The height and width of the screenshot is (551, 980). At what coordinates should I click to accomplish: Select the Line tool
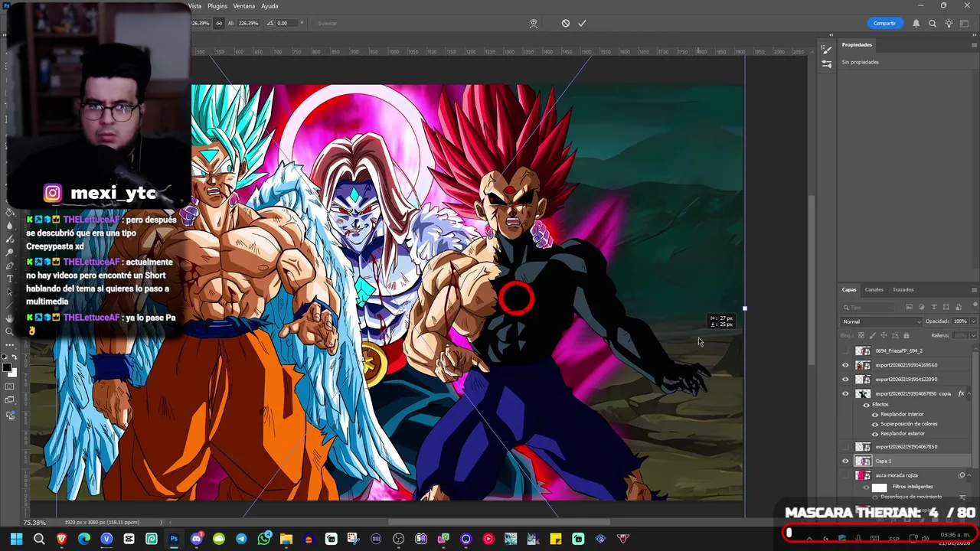[x=10, y=305]
